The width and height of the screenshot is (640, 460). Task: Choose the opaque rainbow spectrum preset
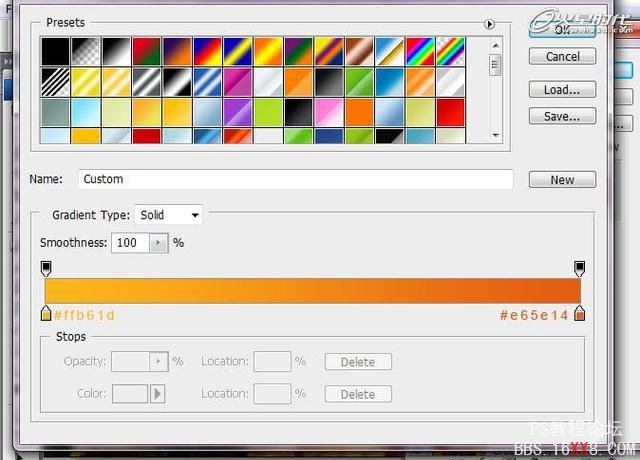[x=420, y=51]
